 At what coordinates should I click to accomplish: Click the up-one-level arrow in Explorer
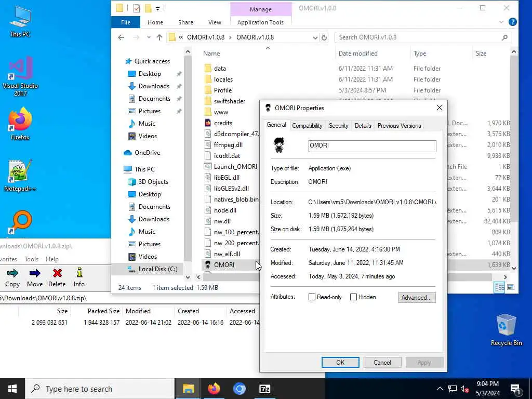pyautogui.click(x=159, y=37)
